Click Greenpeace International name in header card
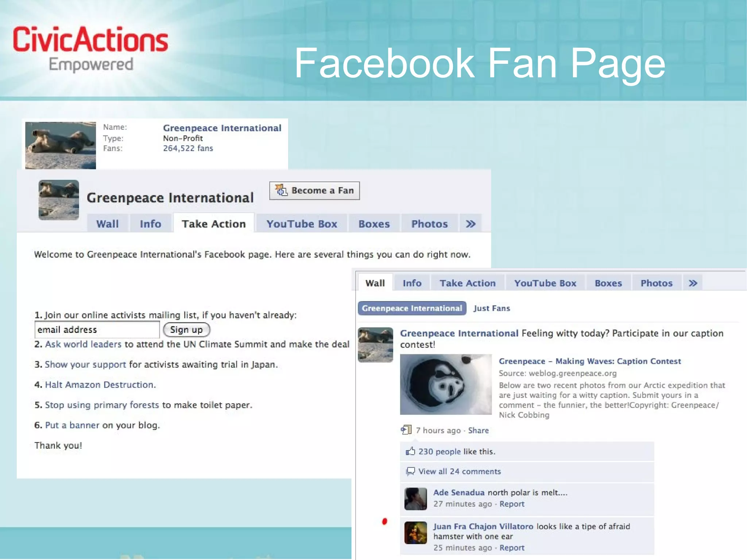747x560 pixels. coord(222,128)
